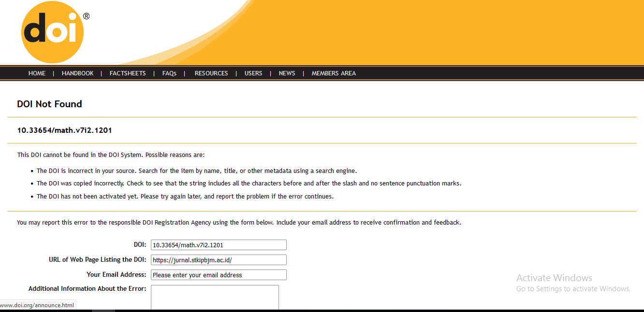Click the DOI logo
644x312 pixels.
[53, 32]
